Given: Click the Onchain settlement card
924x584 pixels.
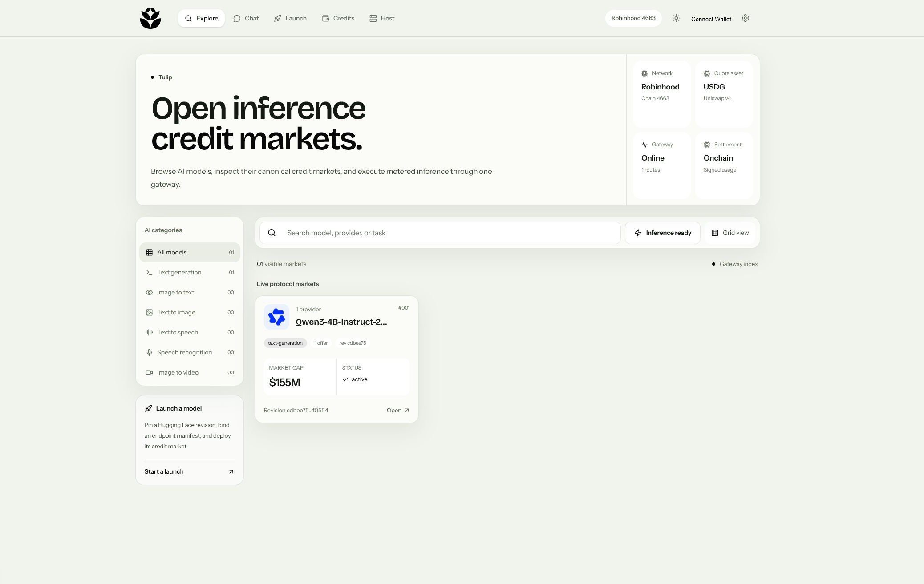Looking at the screenshot, I should point(724,165).
